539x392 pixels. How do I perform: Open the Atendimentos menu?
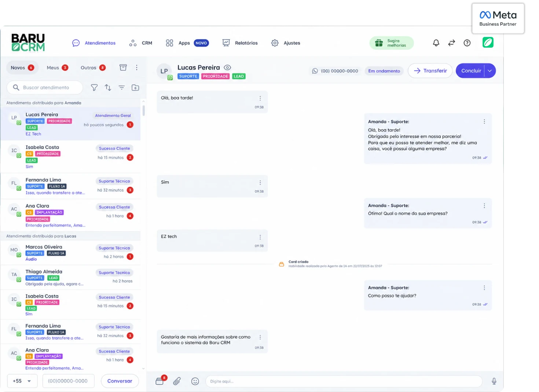pos(94,43)
